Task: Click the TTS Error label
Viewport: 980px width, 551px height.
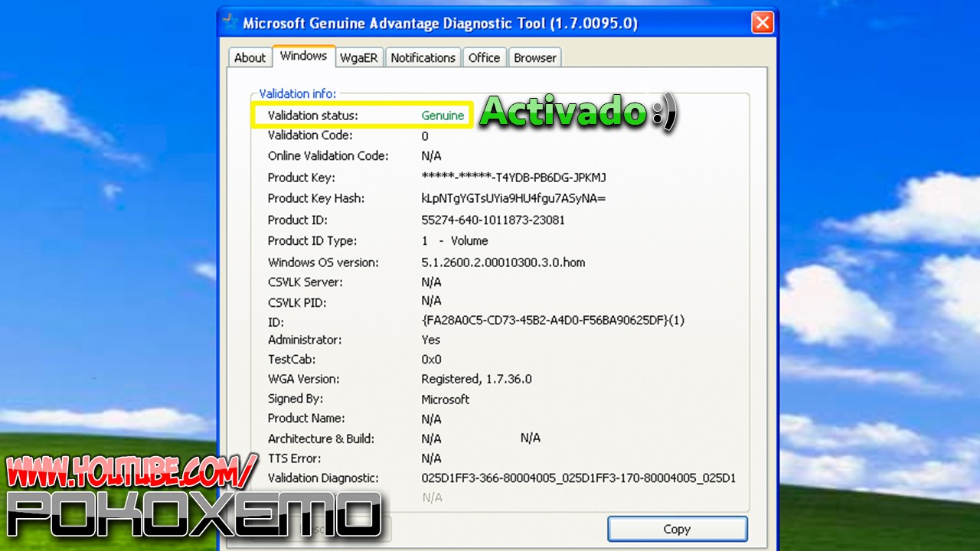Action: point(294,458)
